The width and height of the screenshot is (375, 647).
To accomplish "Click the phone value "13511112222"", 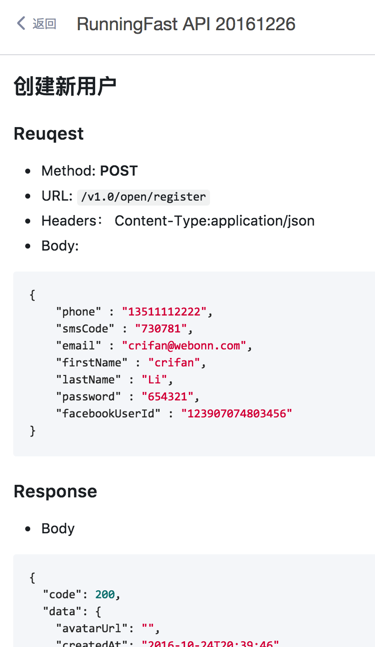I will pos(164,312).
